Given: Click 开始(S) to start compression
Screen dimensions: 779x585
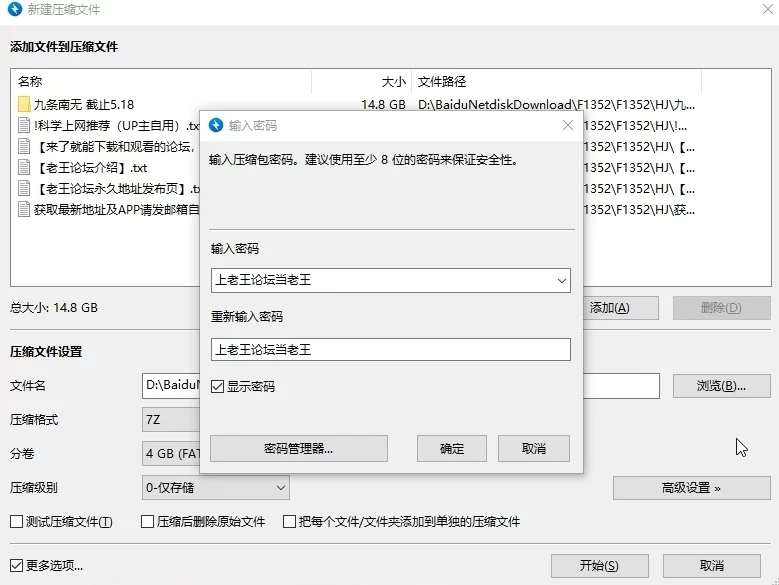Looking at the screenshot, I should [600, 566].
